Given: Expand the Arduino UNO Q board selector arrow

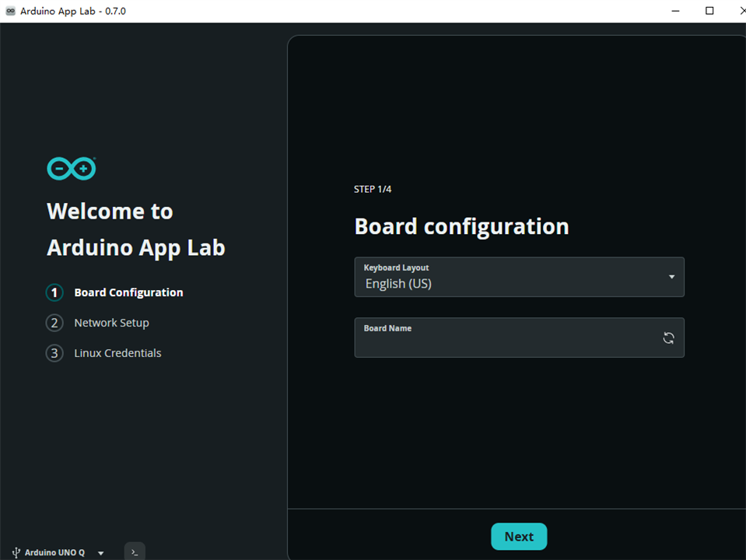Looking at the screenshot, I should pyautogui.click(x=101, y=553).
